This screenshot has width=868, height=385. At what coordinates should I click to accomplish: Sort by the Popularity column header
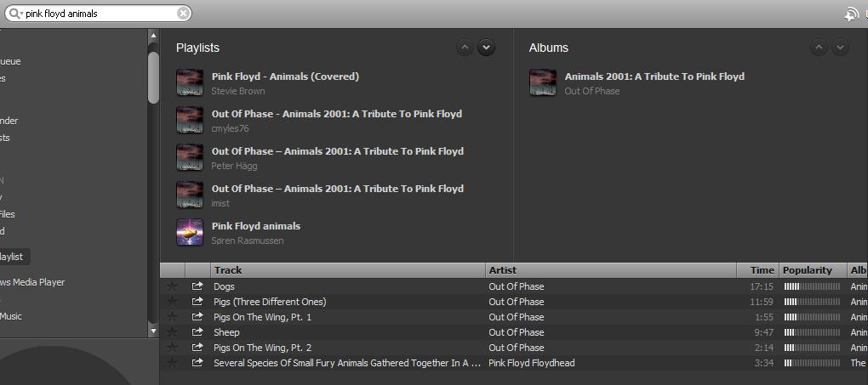(x=808, y=270)
